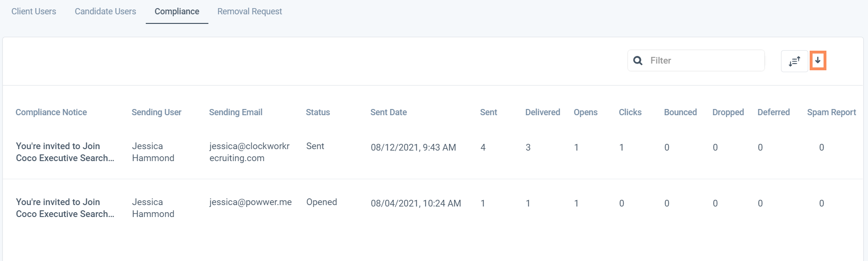Select the Compliance tab
The height and width of the screenshot is (261, 868).
177,11
